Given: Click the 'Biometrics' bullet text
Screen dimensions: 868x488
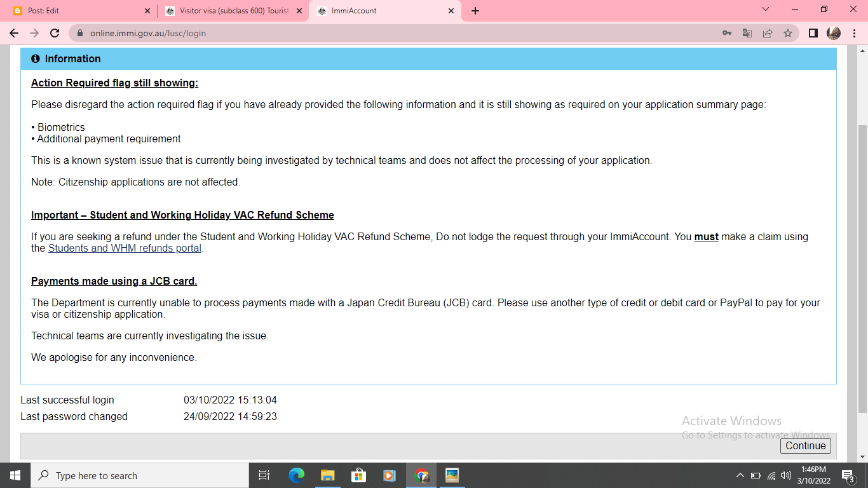Looking at the screenshot, I should pos(61,128).
